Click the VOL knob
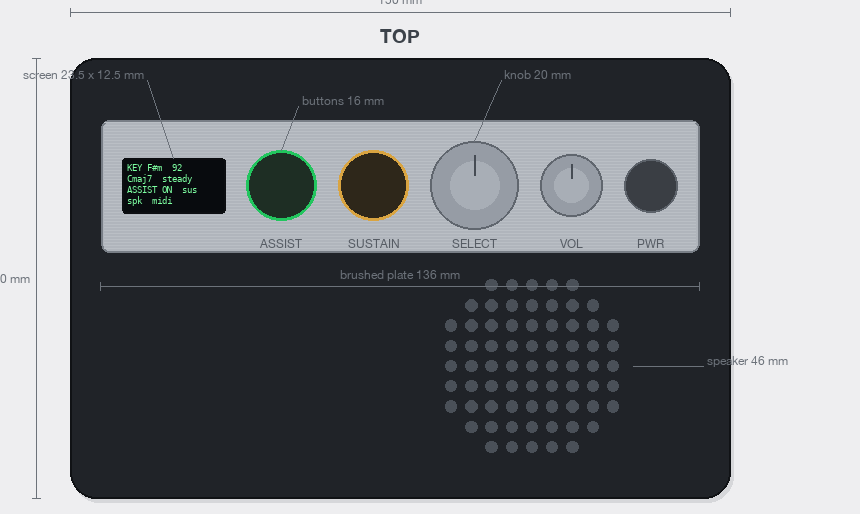860x514 pixels. tap(572, 185)
